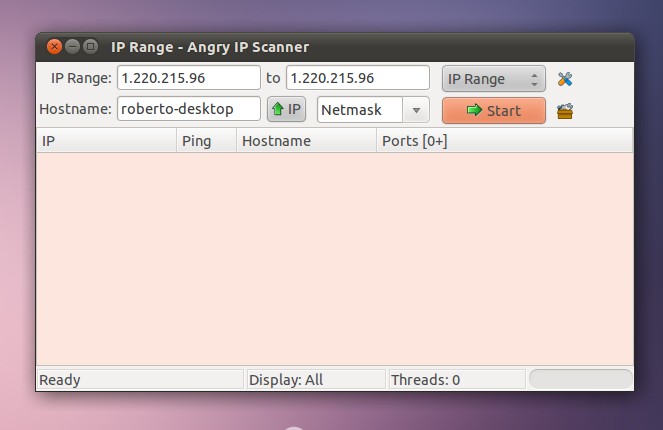
Task: Sort by Hostname column header
Action: (306, 141)
